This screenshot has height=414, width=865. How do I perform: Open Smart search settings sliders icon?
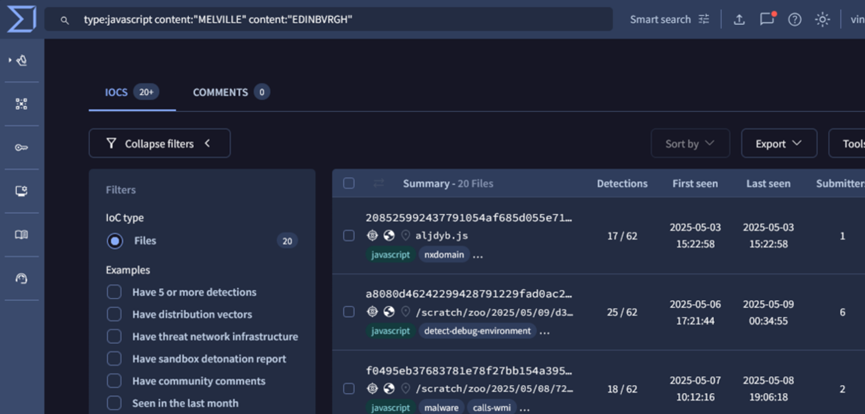pyautogui.click(x=704, y=19)
